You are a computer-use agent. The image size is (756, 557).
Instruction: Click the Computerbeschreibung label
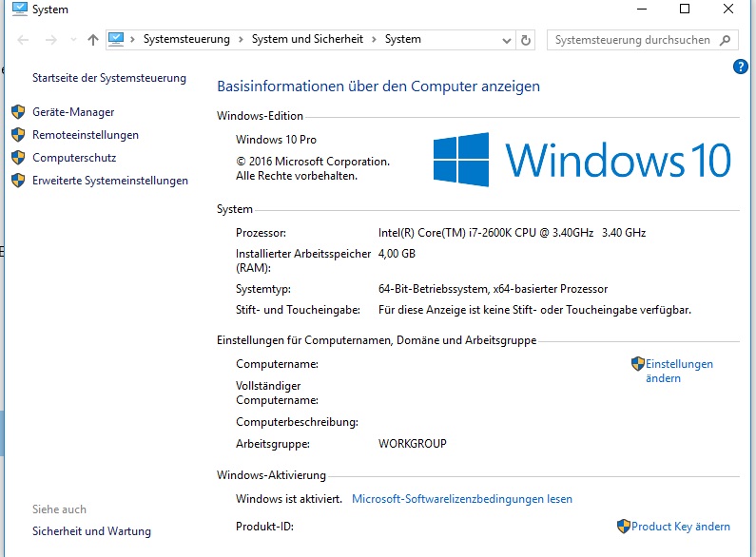(297, 423)
